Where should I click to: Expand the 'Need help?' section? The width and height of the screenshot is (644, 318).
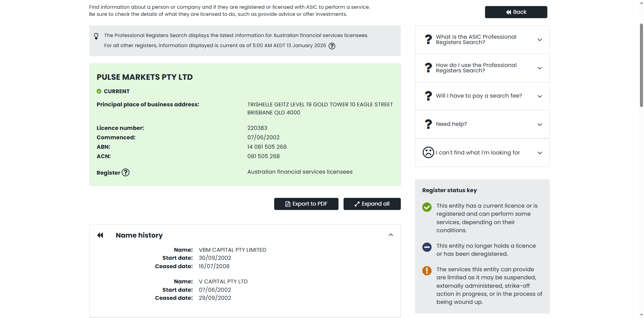[540, 125]
